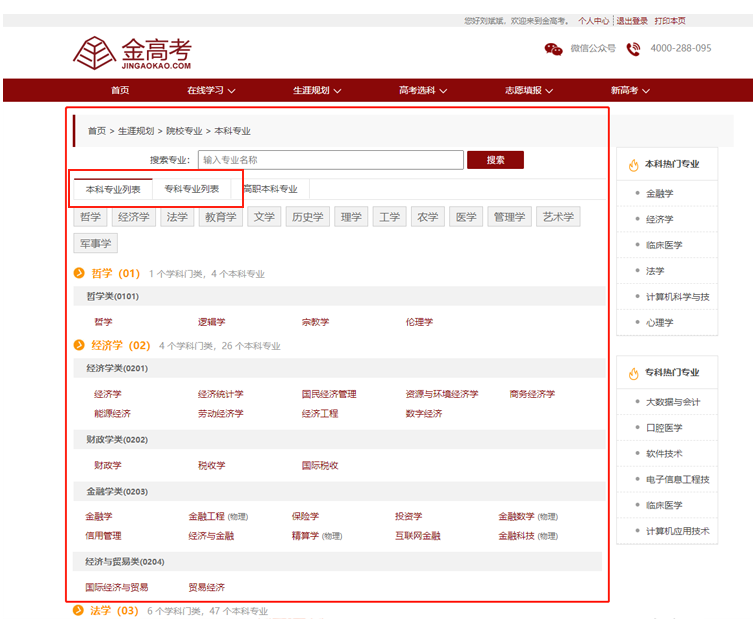The height and width of the screenshot is (640, 754).
Task: Open the 金融工程 major link
Action: coord(206,517)
